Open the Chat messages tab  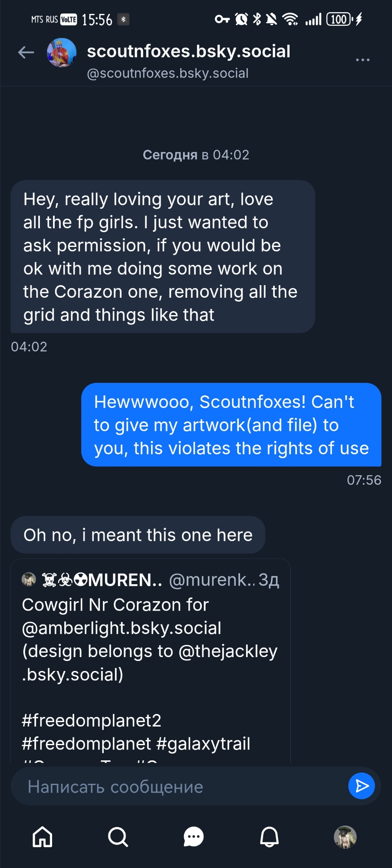pyautogui.click(x=194, y=837)
